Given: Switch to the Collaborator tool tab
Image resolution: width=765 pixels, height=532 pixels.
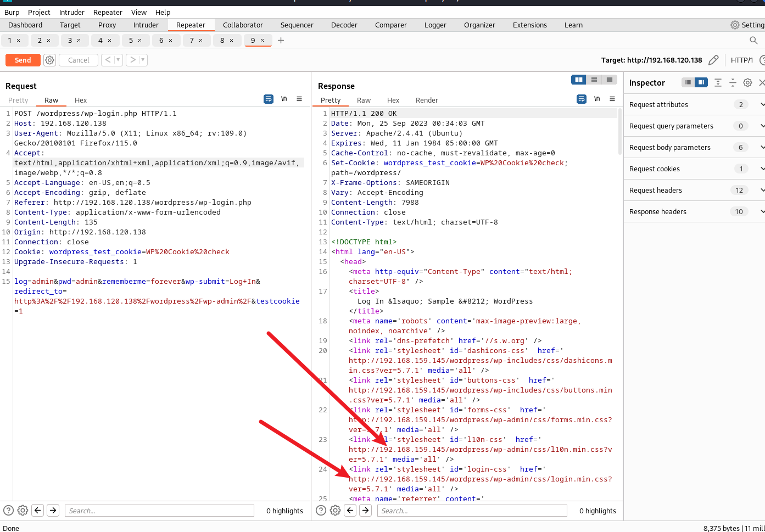Looking at the screenshot, I should pyautogui.click(x=243, y=25).
